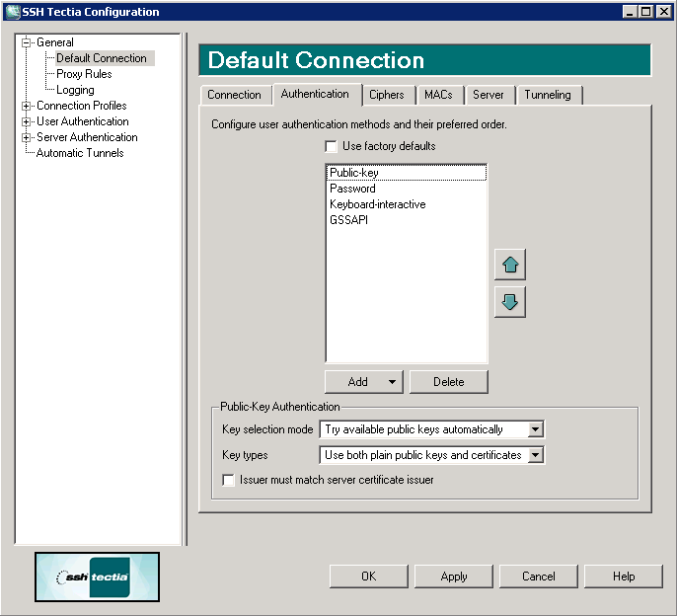Move selected method down with arrow button
The image size is (677, 616).
coord(510,302)
